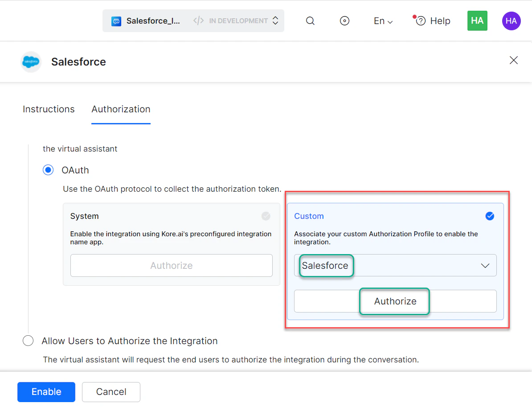Open the En language dropdown
532x407 pixels.
click(x=382, y=21)
